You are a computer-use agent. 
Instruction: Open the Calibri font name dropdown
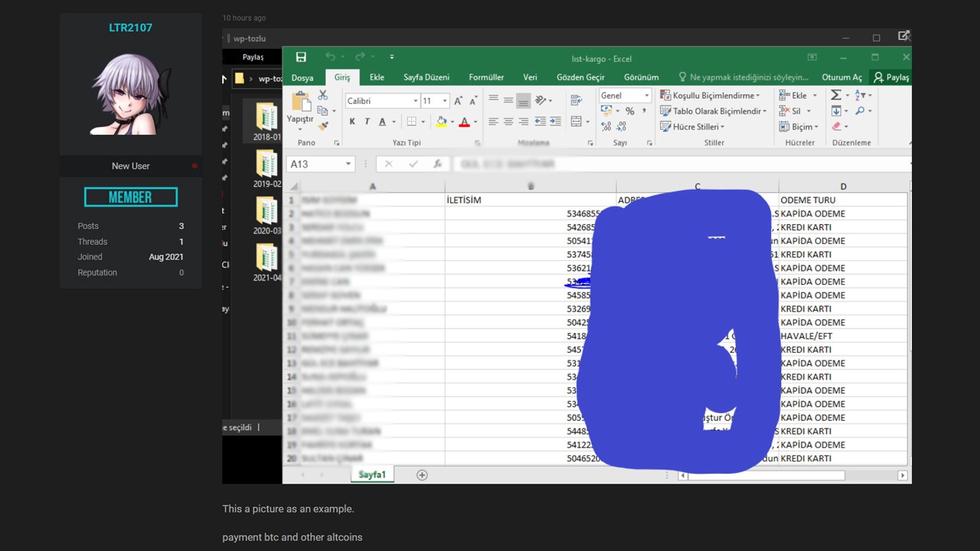[416, 101]
